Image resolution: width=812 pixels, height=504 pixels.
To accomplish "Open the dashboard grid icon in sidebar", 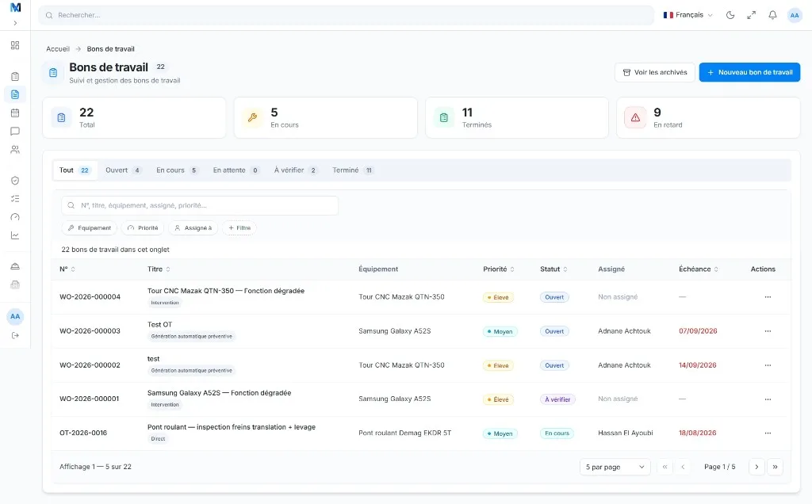I will coord(15,45).
